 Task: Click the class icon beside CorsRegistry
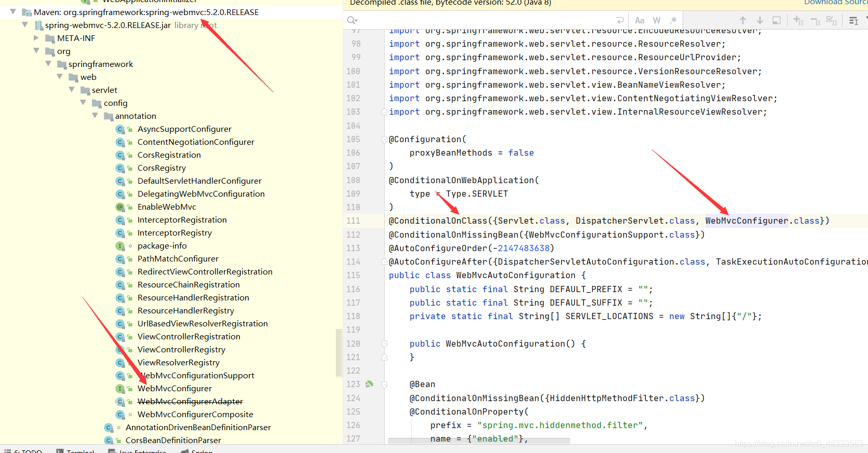pyautogui.click(x=120, y=168)
